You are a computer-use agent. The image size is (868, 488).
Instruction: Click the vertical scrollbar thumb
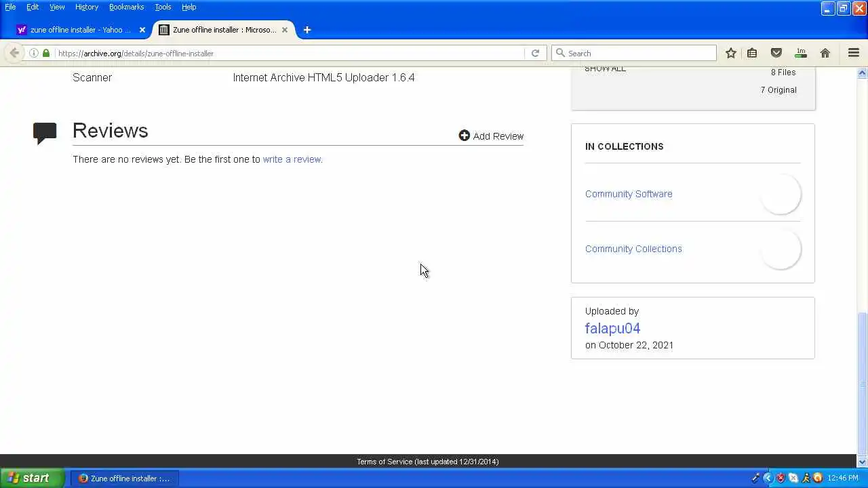point(863,384)
